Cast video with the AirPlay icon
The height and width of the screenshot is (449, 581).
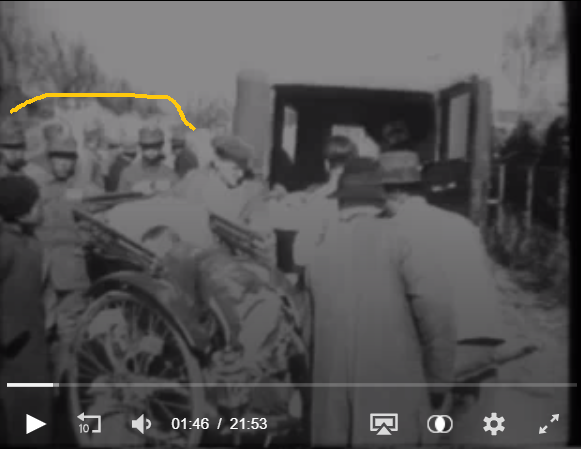point(384,424)
